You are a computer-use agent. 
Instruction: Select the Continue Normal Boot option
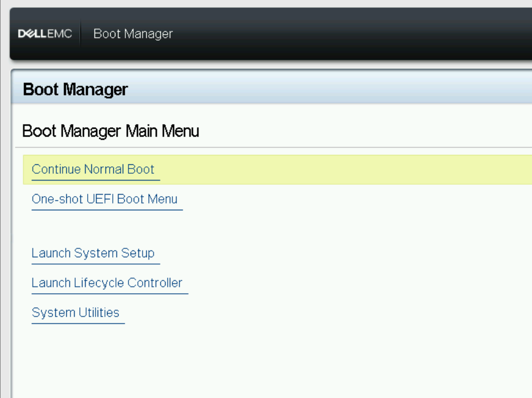tap(93, 170)
